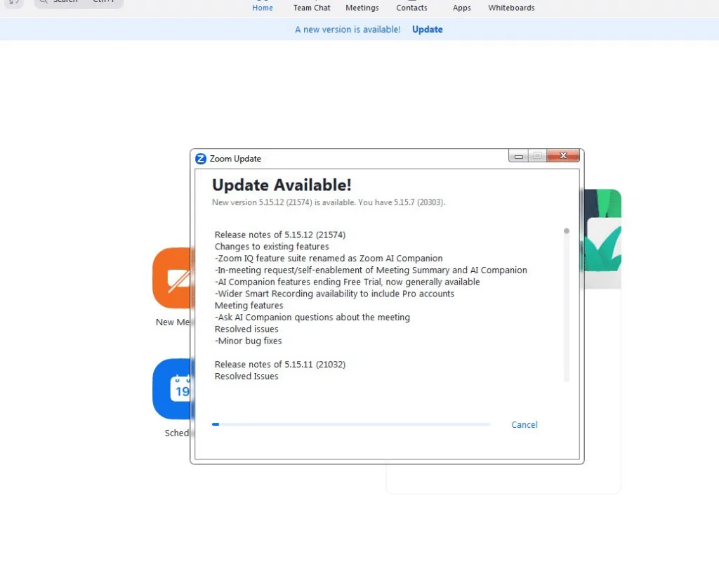Click the Zoom logo in the Update dialog

pos(202,159)
